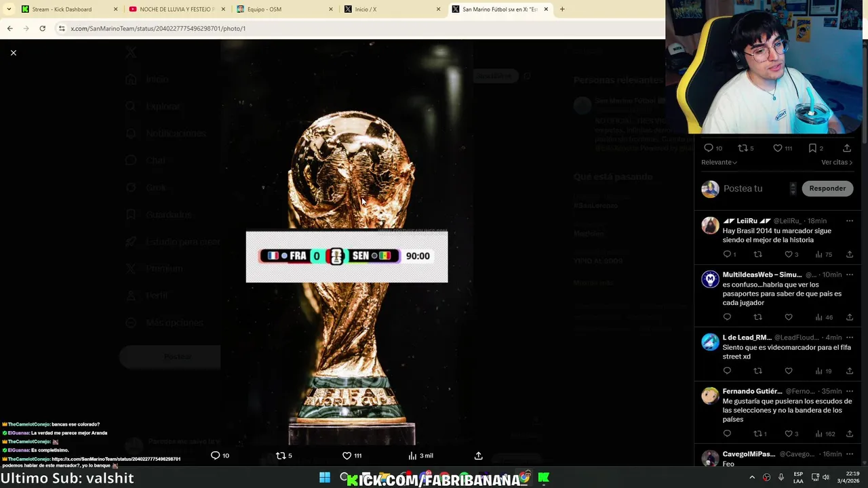Reply to LeiiRu's comment

[727, 254]
